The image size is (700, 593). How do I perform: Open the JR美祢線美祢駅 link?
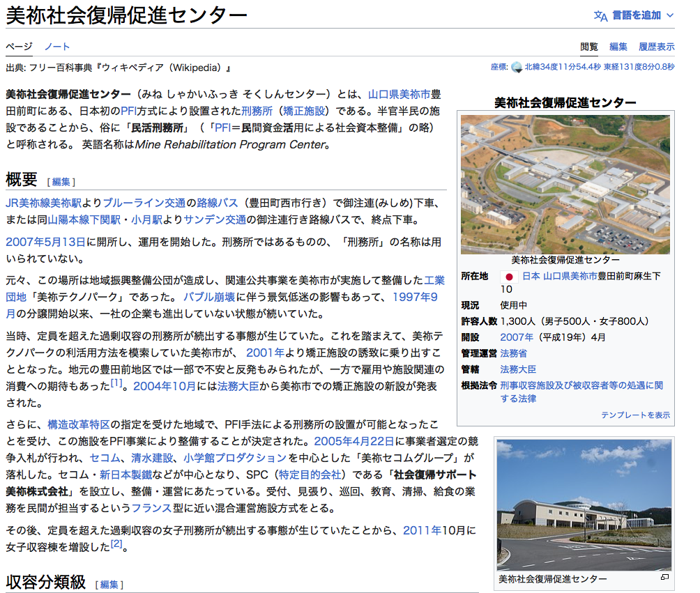44,203
